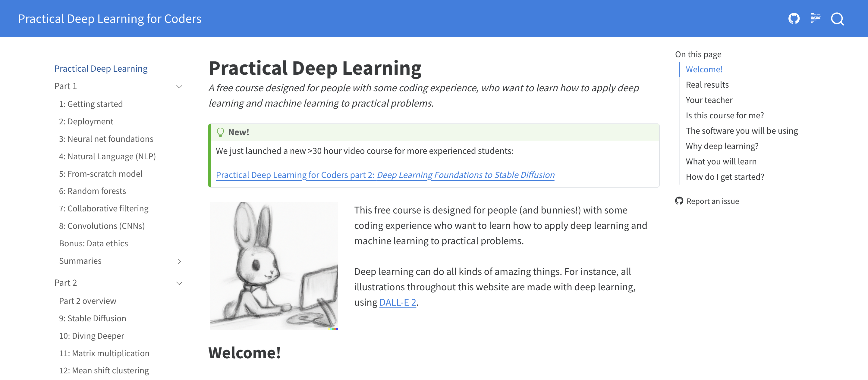
Task: Open '7: Collaborative filtering' lesson
Action: (104, 208)
